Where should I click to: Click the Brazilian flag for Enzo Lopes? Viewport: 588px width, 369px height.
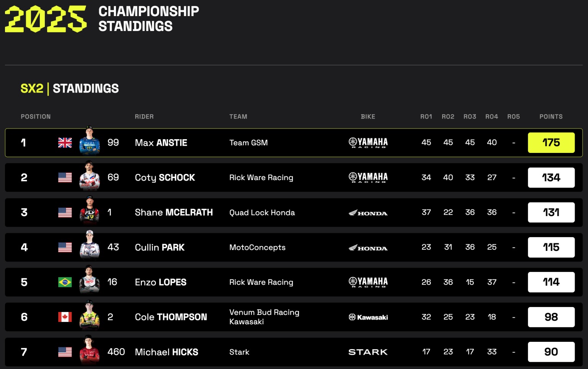coord(65,282)
